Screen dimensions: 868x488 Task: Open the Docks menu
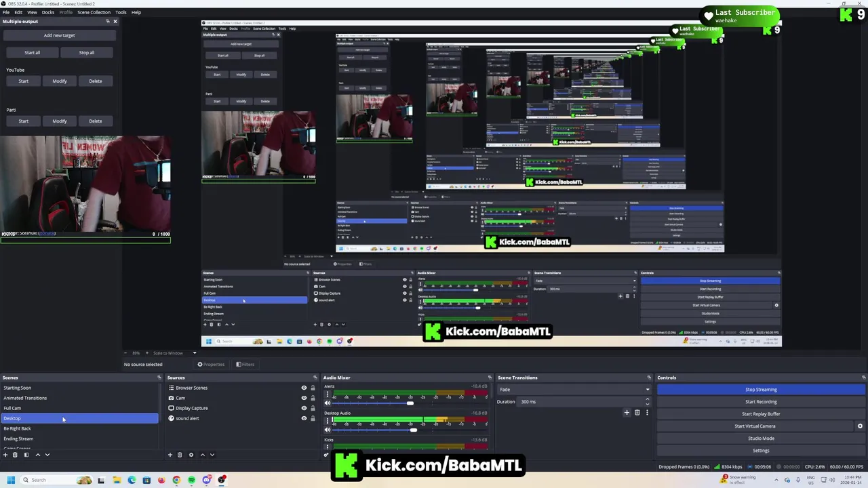coord(48,12)
